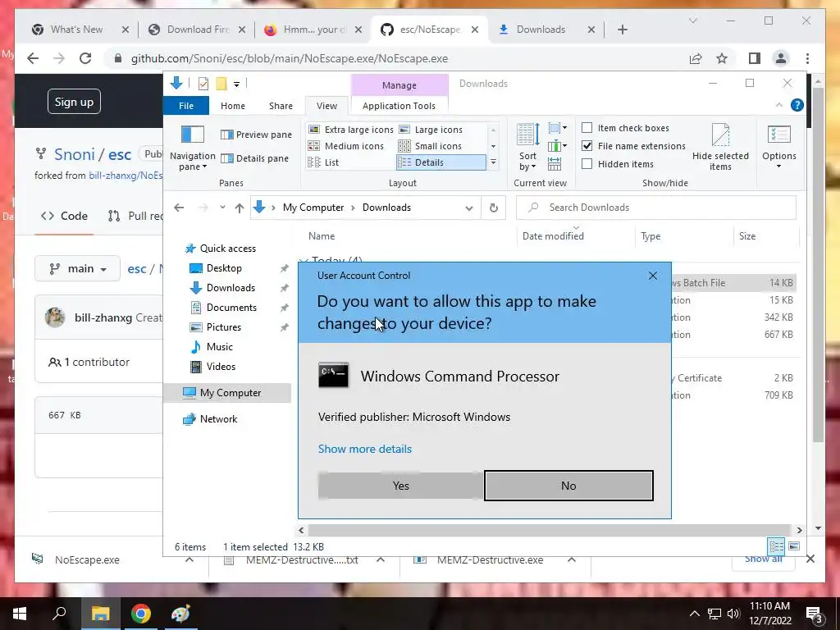Refresh the Downloads folder view
This screenshot has width=840, height=630.
pos(493,208)
